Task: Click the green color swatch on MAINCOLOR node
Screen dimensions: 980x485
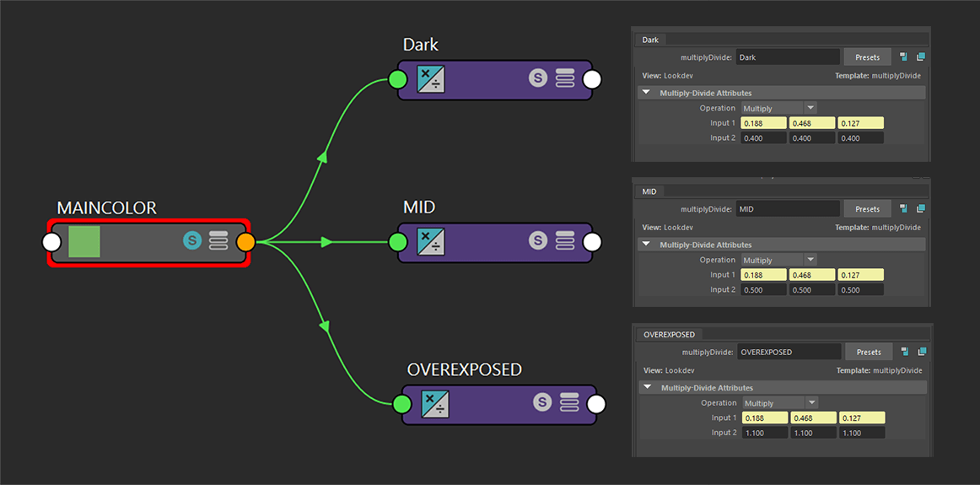Action: [84, 242]
